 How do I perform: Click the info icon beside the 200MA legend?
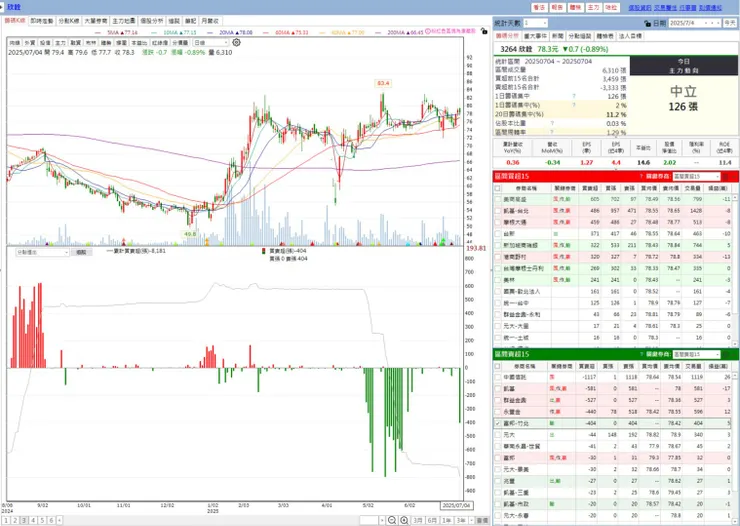(428, 31)
